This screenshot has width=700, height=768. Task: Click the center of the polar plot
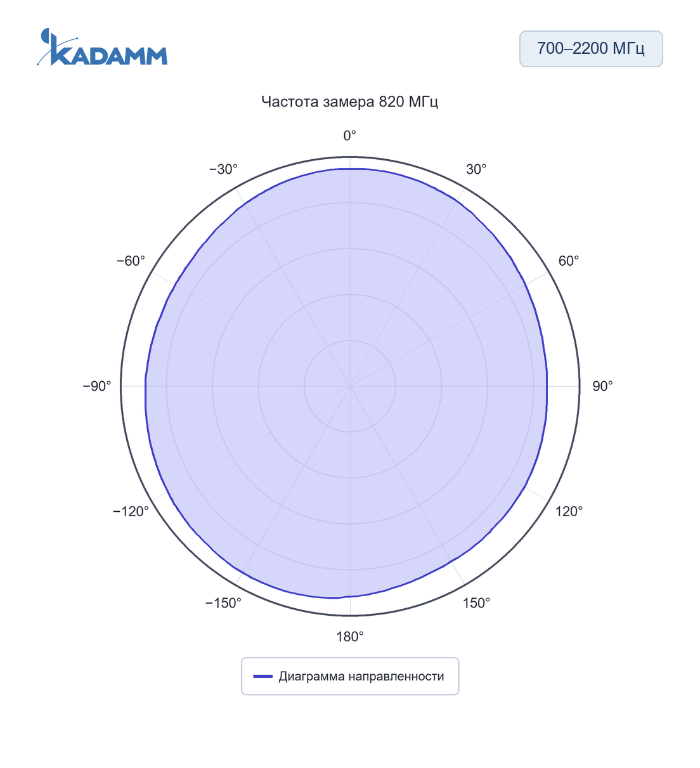[350, 386]
